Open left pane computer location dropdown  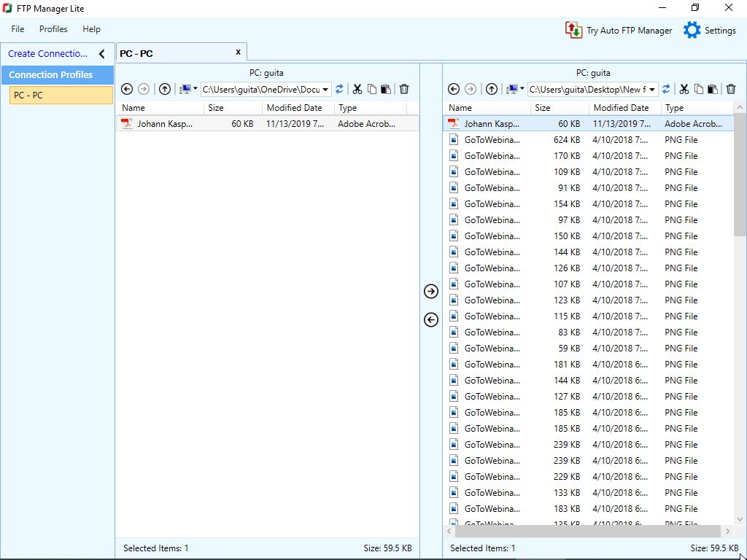(x=188, y=89)
